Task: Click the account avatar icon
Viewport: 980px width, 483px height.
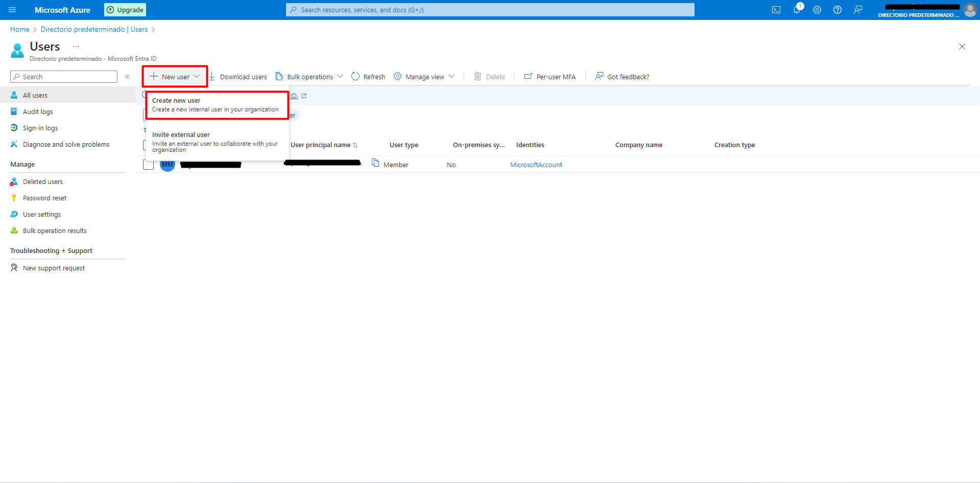Action: 970,10
